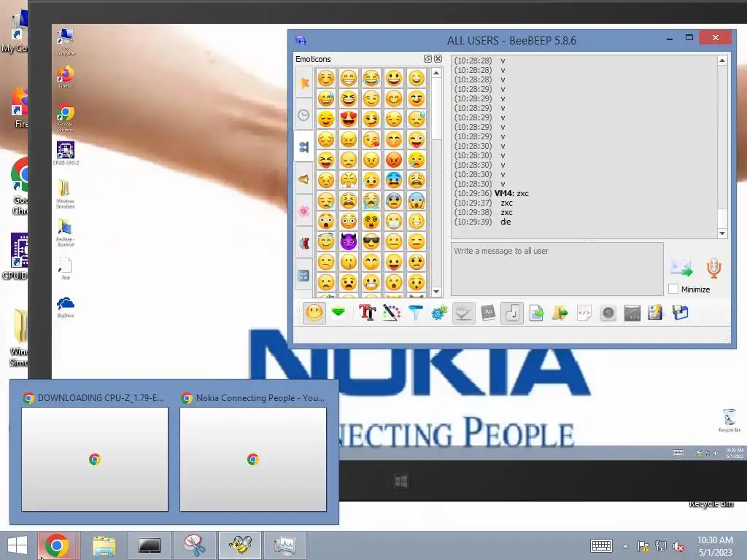Screen dimensions: 747x560
Task: Insert the purple devil emoji
Action: click(x=349, y=241)
